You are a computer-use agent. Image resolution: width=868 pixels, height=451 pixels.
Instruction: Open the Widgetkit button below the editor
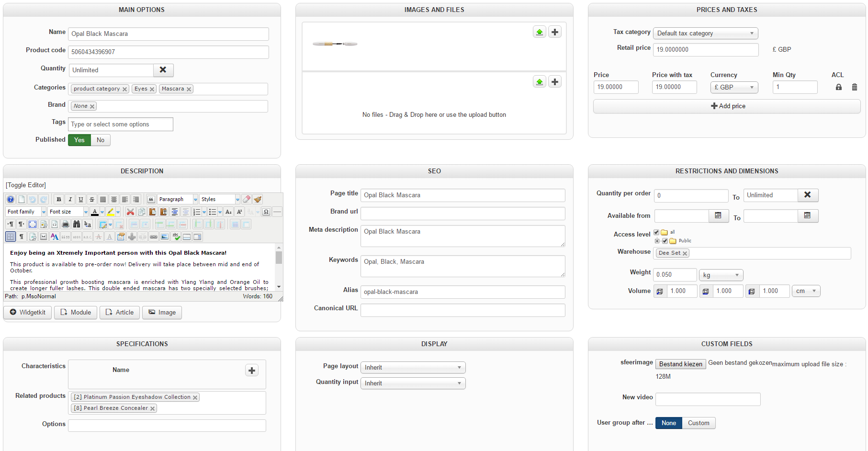coord(28,313)
